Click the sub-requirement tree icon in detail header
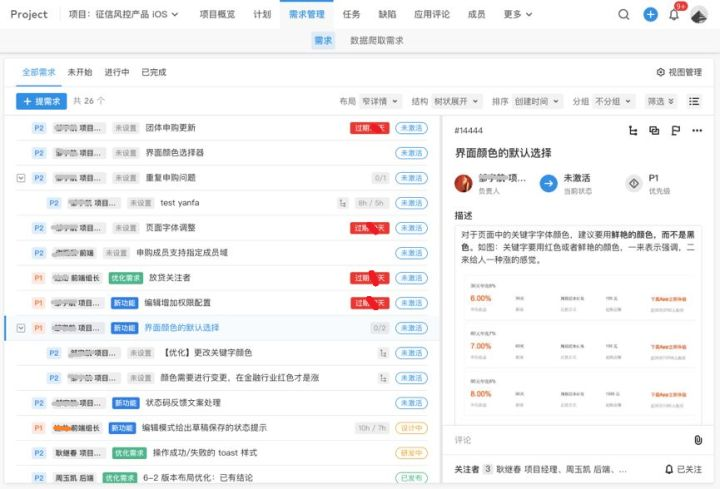 pos(633,131)
